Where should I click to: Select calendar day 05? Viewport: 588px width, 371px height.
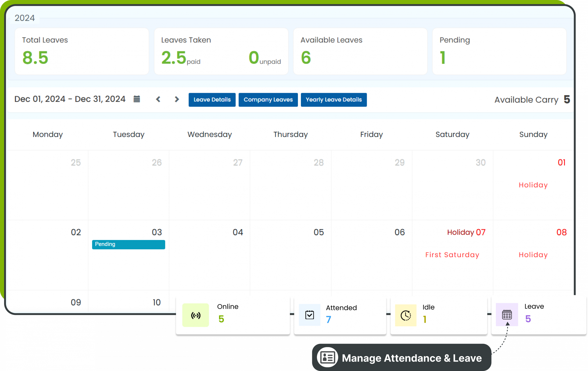click(x=319, y=232)
